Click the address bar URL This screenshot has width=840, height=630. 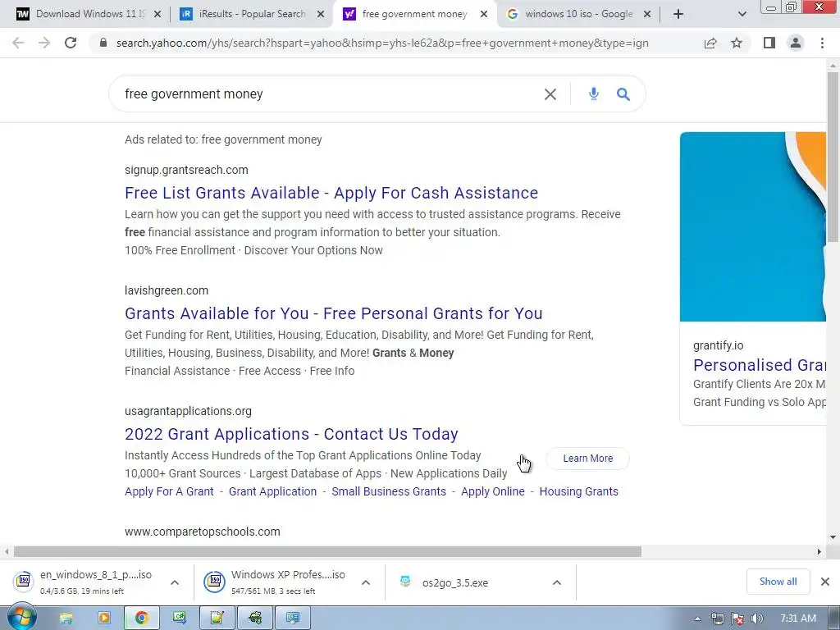[382, 43]
